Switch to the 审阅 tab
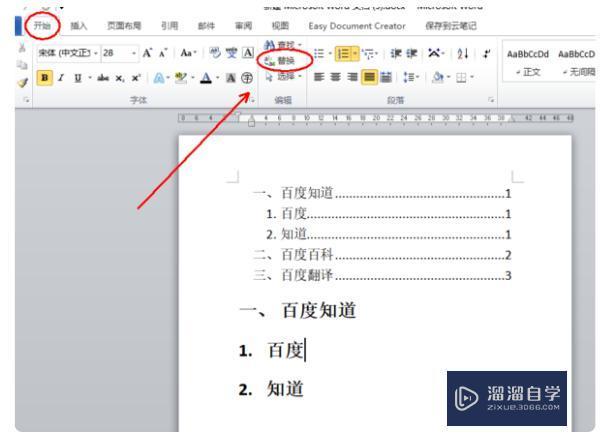The height and width of the screenshot is (437, 601). pos(243,26)
